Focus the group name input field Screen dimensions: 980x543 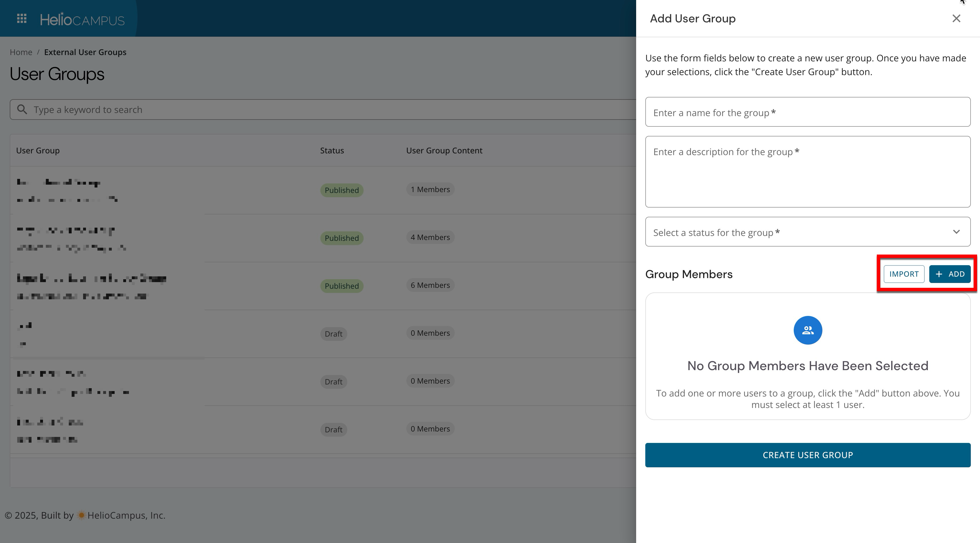click(x=807, y=112)
